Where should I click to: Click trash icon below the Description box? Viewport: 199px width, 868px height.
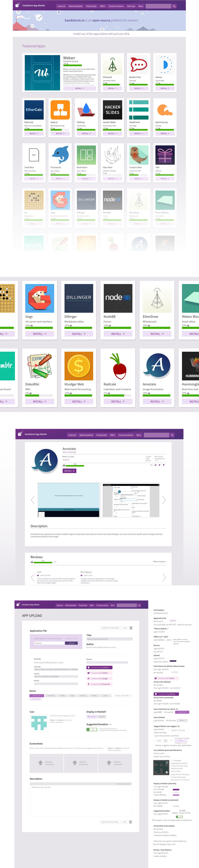point(131,822)
